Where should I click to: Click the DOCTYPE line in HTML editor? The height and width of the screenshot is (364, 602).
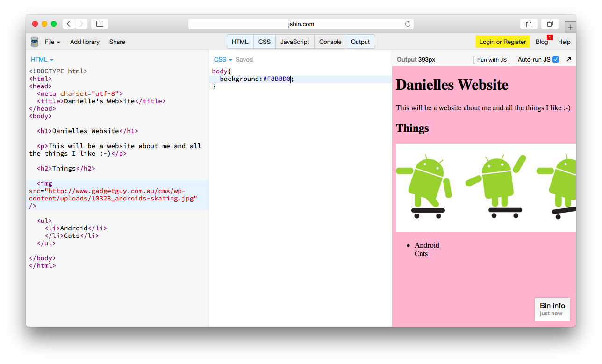(58, 71)
